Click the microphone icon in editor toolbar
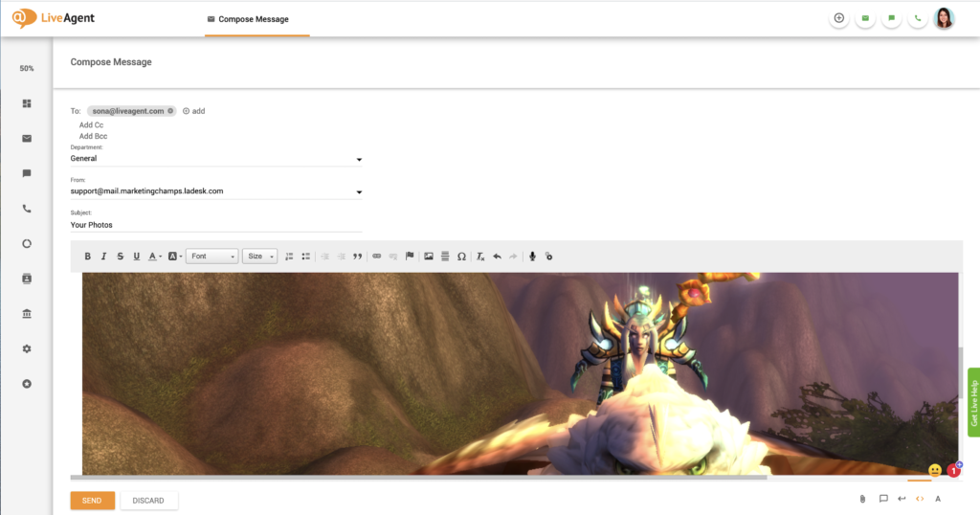This screenshot has height=515, width=980. pos(532,257)
